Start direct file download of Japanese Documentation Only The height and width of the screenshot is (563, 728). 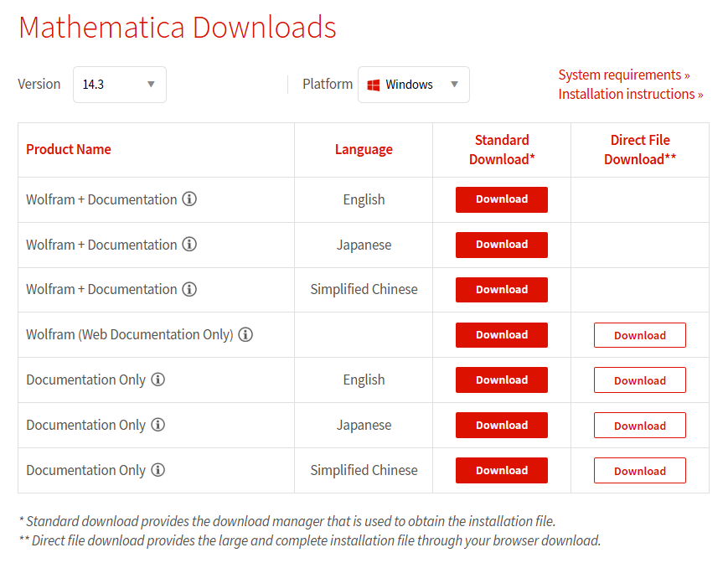640,425
